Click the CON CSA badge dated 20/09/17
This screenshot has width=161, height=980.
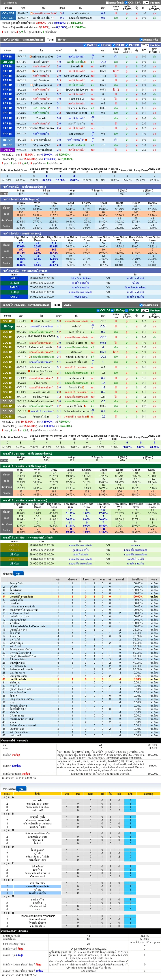pyautogui.click(x=8, y=13)
